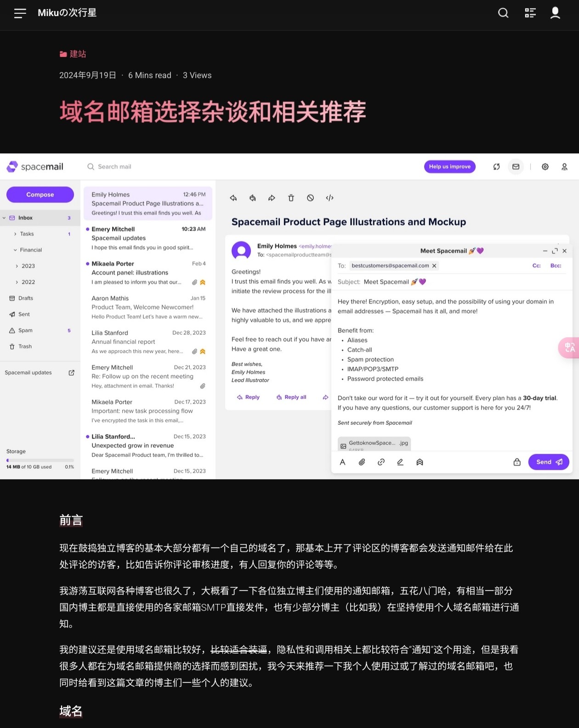579x728 pixels.
Task: Open the table of contents list icon
Action: pos(530,13)
